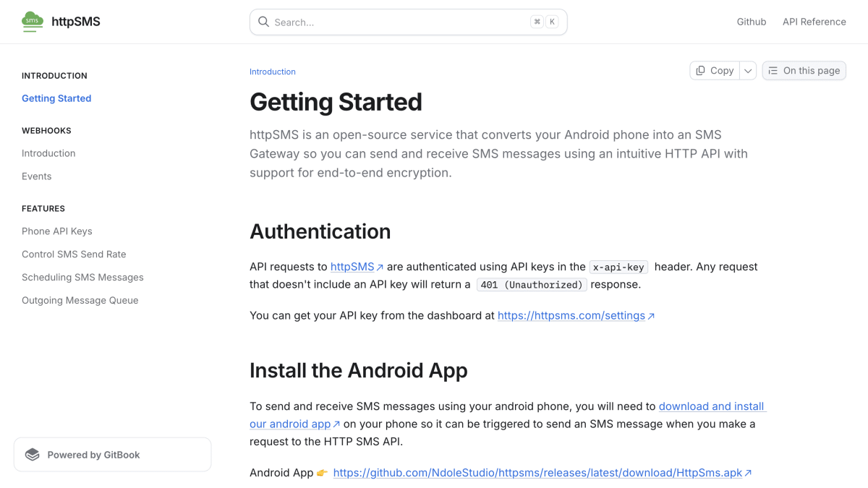
Task: Click the FEATURES sidebar section label
Action: pos(43,209)
